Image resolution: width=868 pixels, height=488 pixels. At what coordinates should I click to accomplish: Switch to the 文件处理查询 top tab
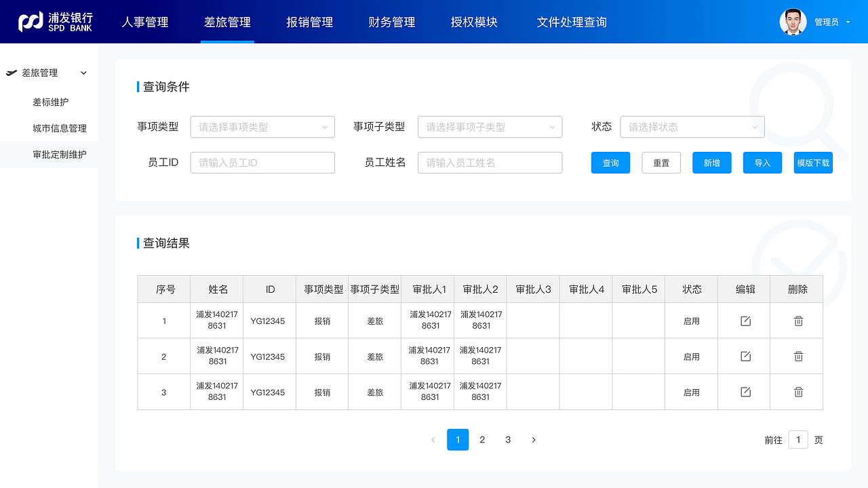click(x=572, y=22)
